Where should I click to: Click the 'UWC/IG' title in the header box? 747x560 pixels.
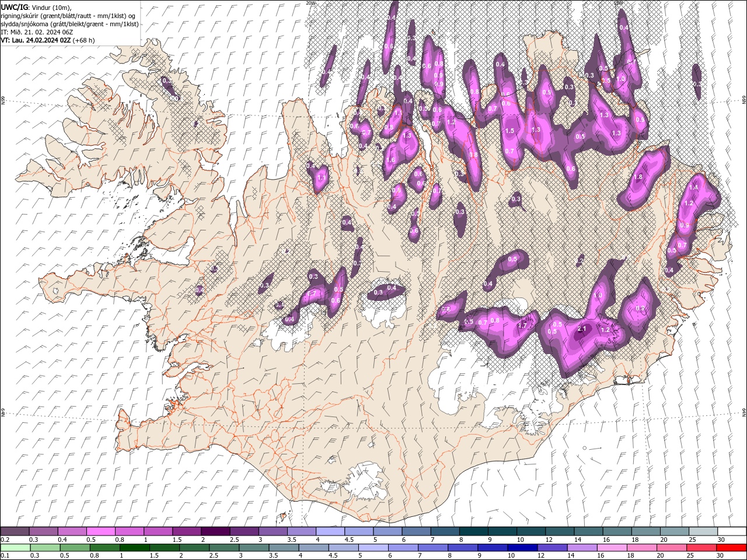coord(15,7)
